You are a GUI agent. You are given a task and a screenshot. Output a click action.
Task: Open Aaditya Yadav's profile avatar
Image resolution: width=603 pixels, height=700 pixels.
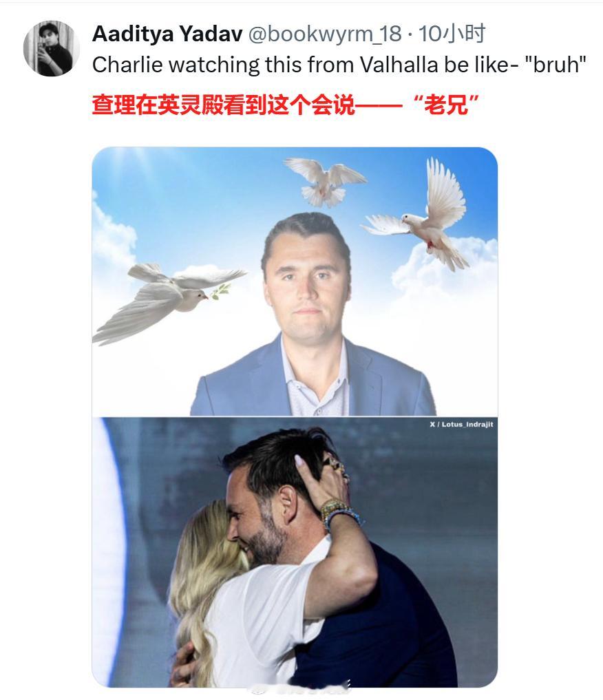pos(52,48)
